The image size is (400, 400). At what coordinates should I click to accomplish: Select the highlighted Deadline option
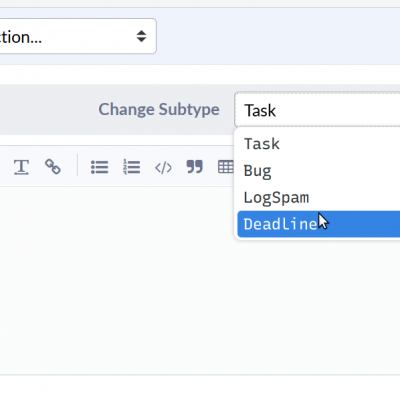(x=319, y=224)
